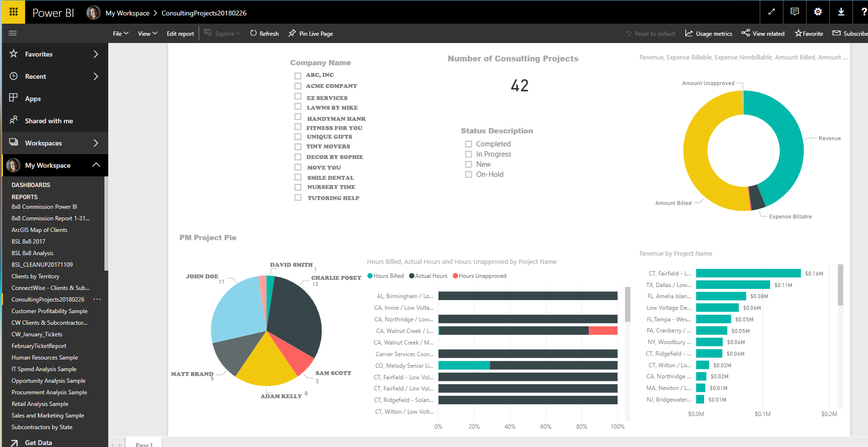Expand the Recent chevron
The height and width of the screenshot is (447, 868).
pos(96,76)
